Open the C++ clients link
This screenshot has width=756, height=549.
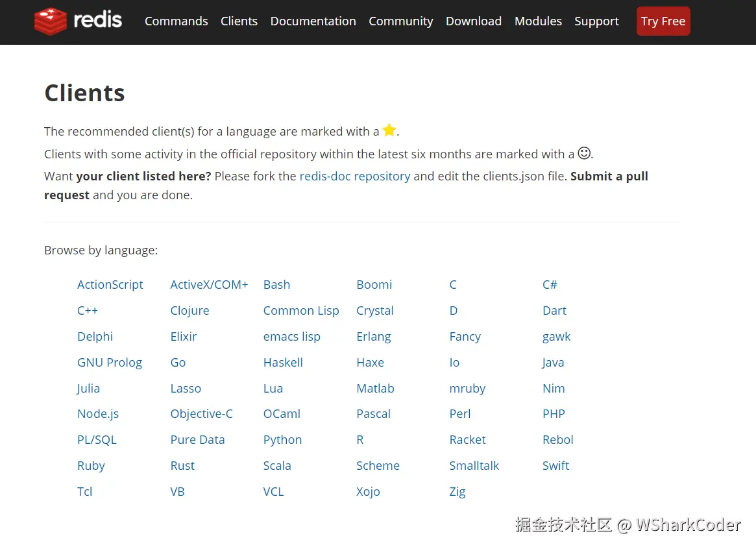87,311
